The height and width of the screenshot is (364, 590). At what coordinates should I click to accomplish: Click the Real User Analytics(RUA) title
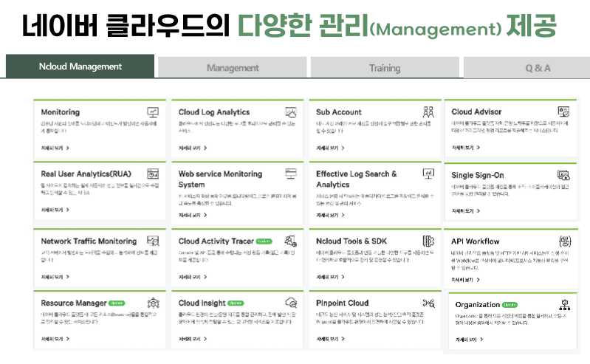click(86, 174)
